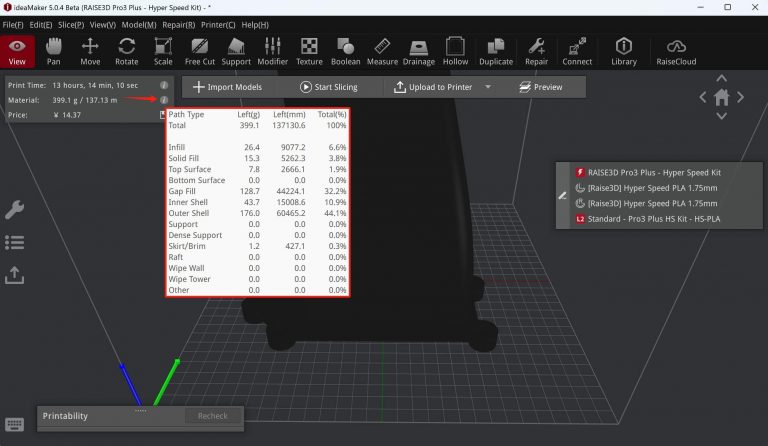Click the home view icon
The height and width of the screenshot is (446, 768).
point(721,97)
